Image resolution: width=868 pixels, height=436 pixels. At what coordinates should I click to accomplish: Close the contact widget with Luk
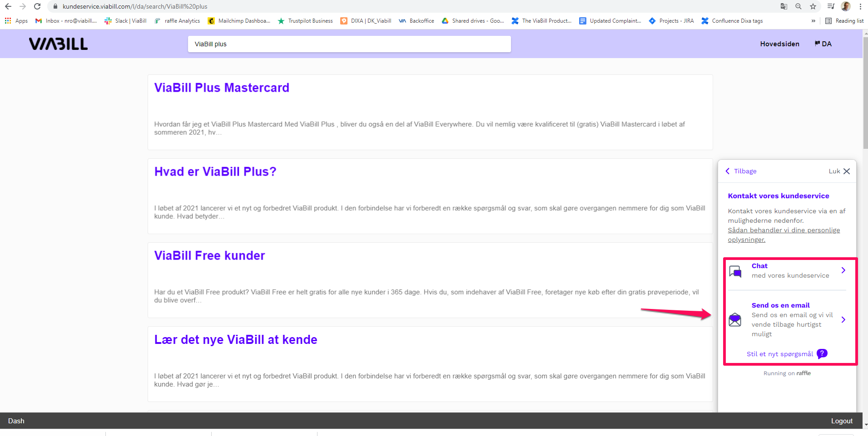839,171
